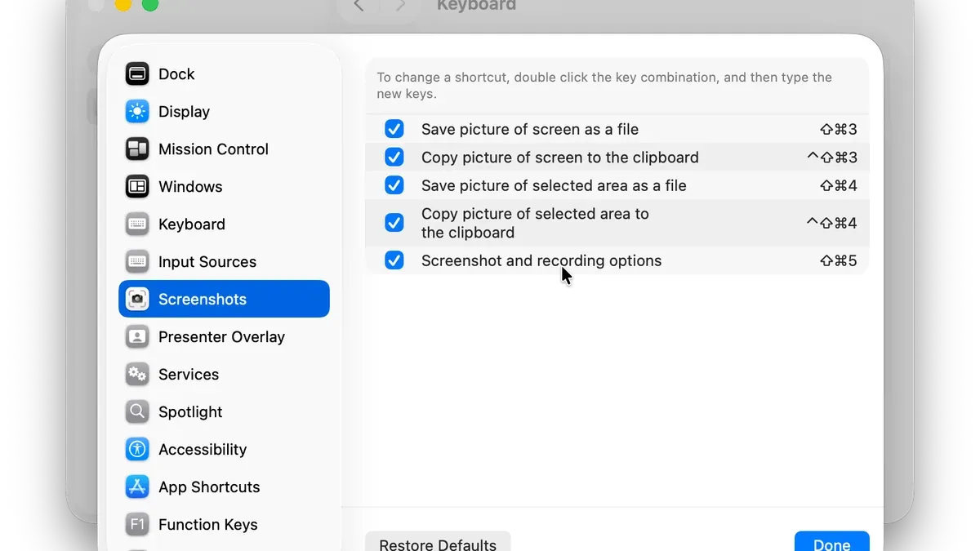Image resolution: width=980 pixels, height=551 pixels.
Task: Select Function Keys category
Action: pyautogui.click(x=224, y=525)
